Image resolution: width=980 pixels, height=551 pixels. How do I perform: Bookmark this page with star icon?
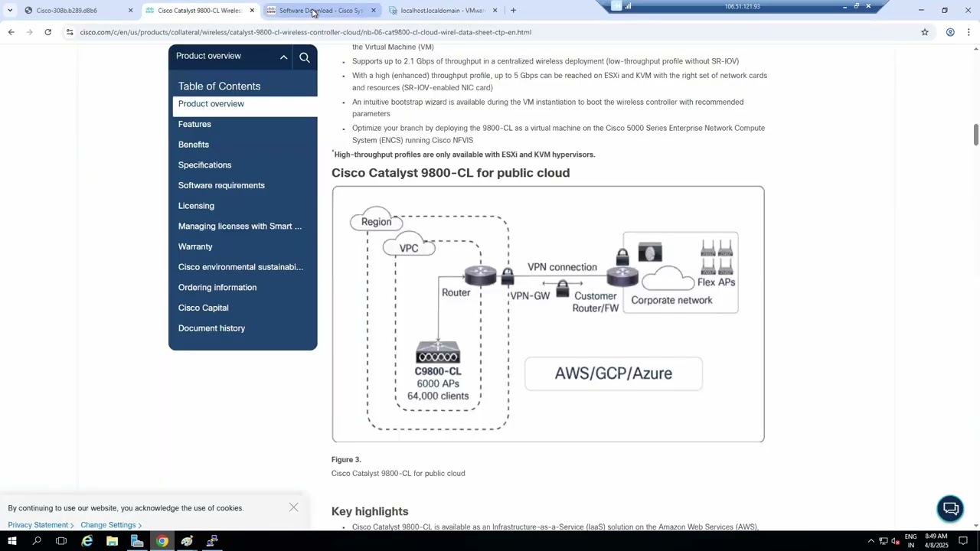pos(925,32)
